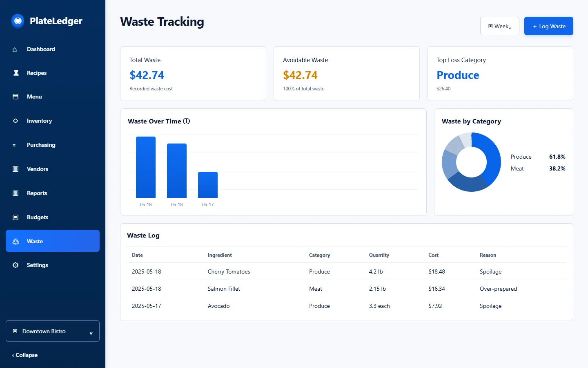The height and width of the screenshot is (368, 588).
Task: Open the Menu section
Action: pos(53,96)
